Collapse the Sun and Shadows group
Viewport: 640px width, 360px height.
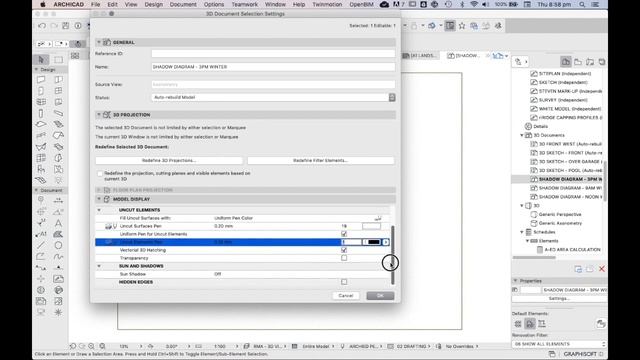coord(99,266)
